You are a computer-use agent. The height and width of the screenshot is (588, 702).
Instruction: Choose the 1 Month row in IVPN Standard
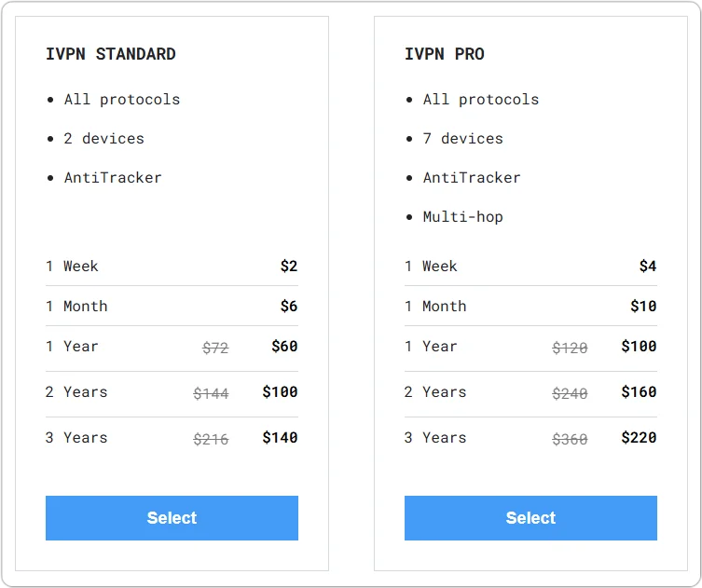(x=172, y=307)
